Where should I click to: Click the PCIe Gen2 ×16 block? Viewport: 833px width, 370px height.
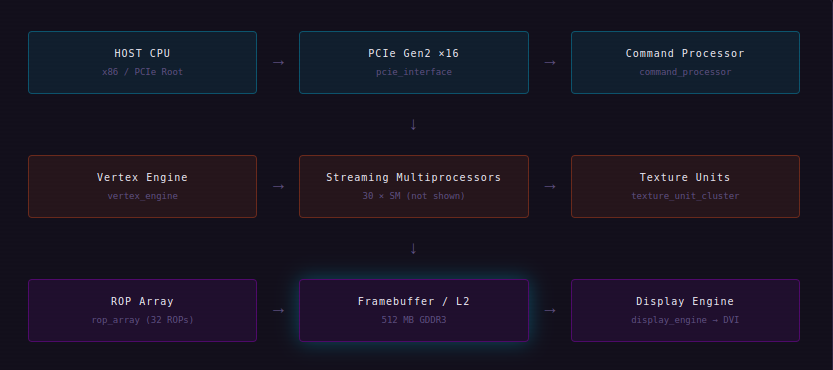414,62
